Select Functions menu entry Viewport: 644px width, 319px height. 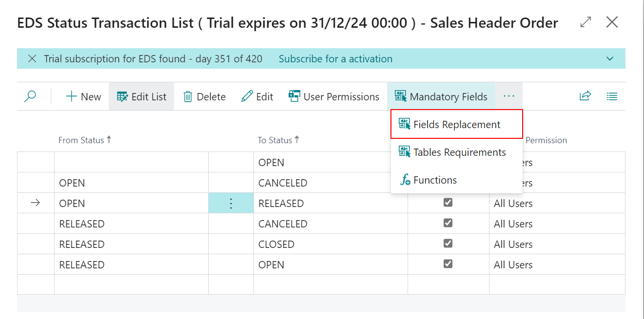457,180
